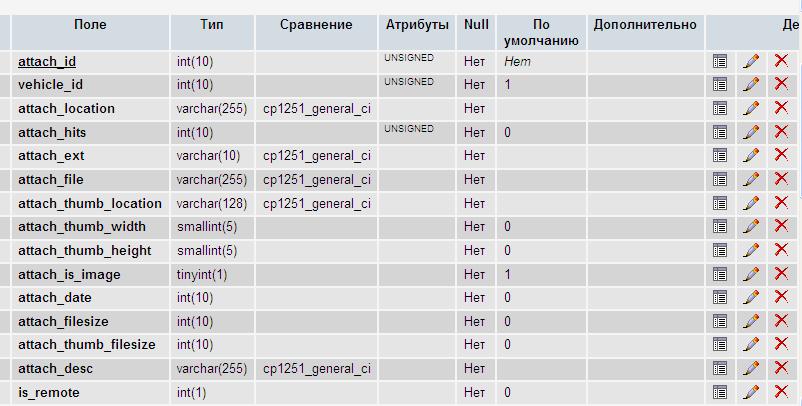Browse distinct values of attach_location
This screenshot has height=406, width=802.
click(x=720, y=108)
